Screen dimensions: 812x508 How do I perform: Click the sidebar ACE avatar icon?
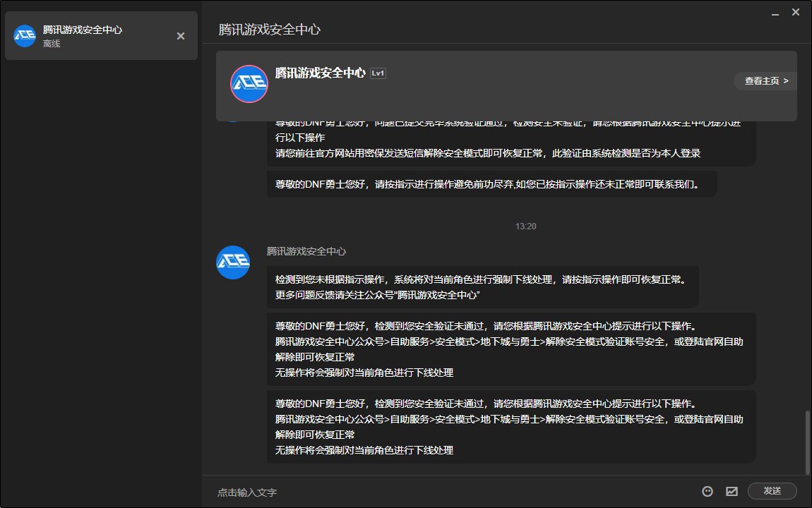[x=24, y=36]
